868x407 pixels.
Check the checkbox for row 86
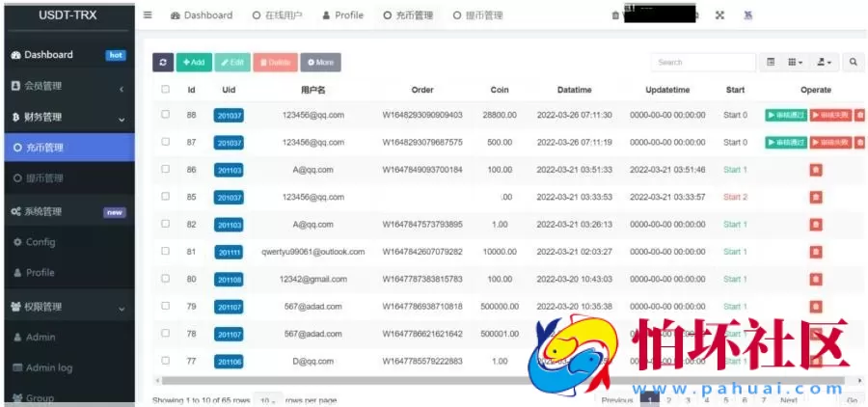[166, 169]
